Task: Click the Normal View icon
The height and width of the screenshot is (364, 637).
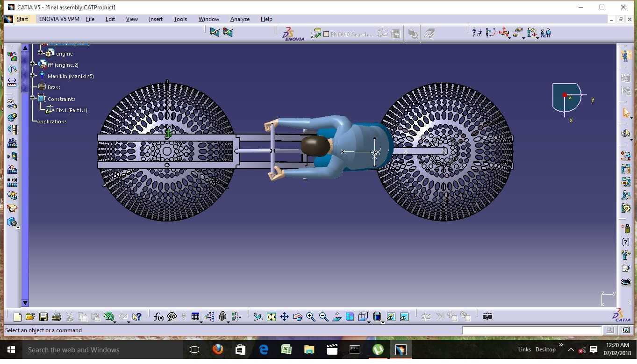Action: coord(336,317)
